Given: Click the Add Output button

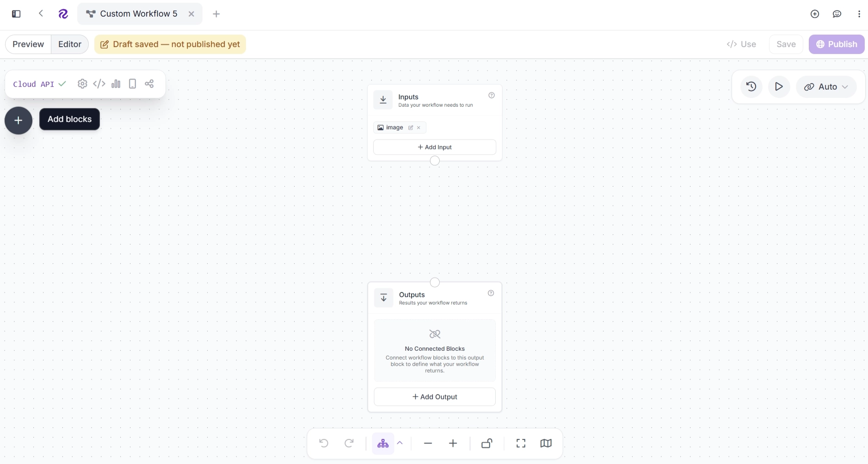Looking at the screenshot, I should 435,397.
